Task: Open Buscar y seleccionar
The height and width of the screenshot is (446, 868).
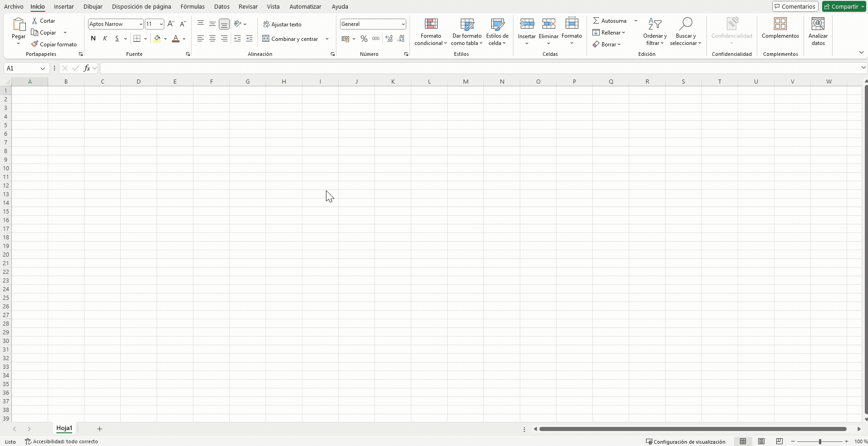Action: [x=686, y=32]
